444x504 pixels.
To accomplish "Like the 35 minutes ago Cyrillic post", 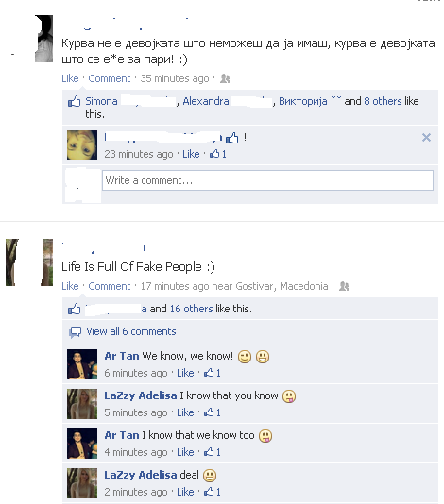I will pos(70,78).
